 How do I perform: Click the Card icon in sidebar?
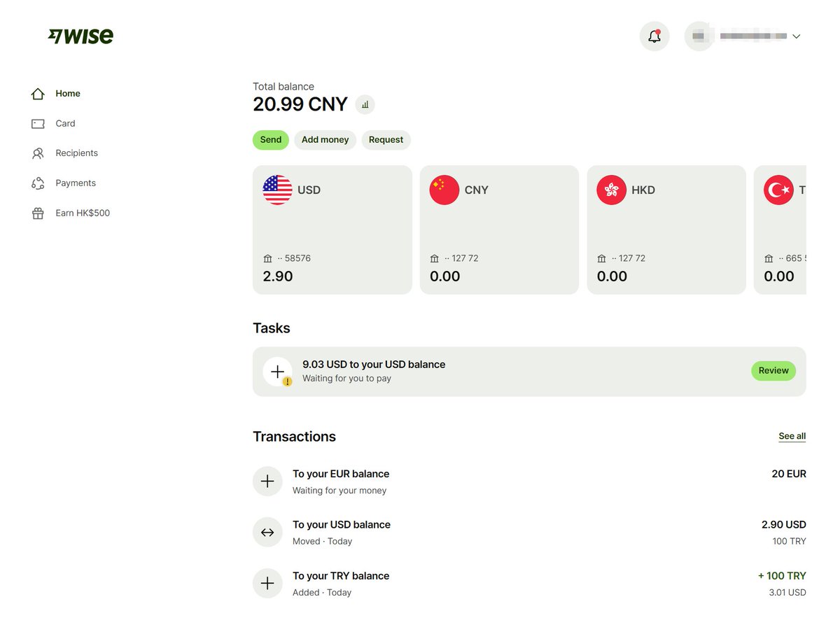point(38,124)
